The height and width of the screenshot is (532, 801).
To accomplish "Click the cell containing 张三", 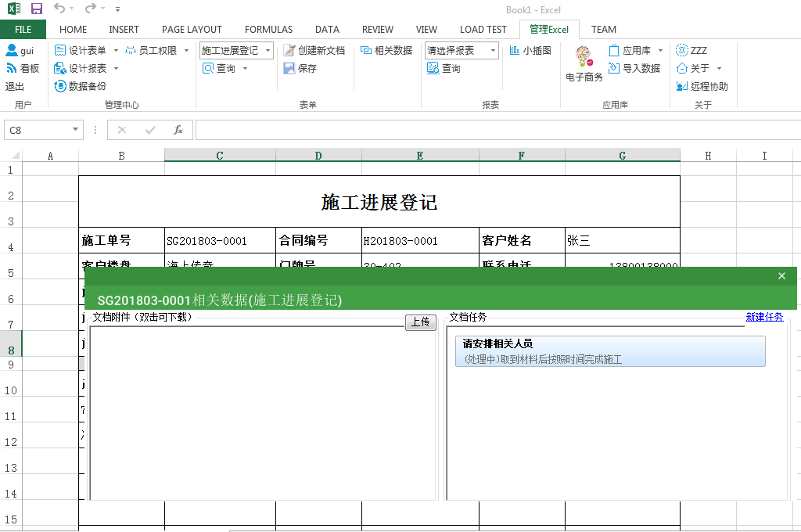I will [x=622, y=240].
